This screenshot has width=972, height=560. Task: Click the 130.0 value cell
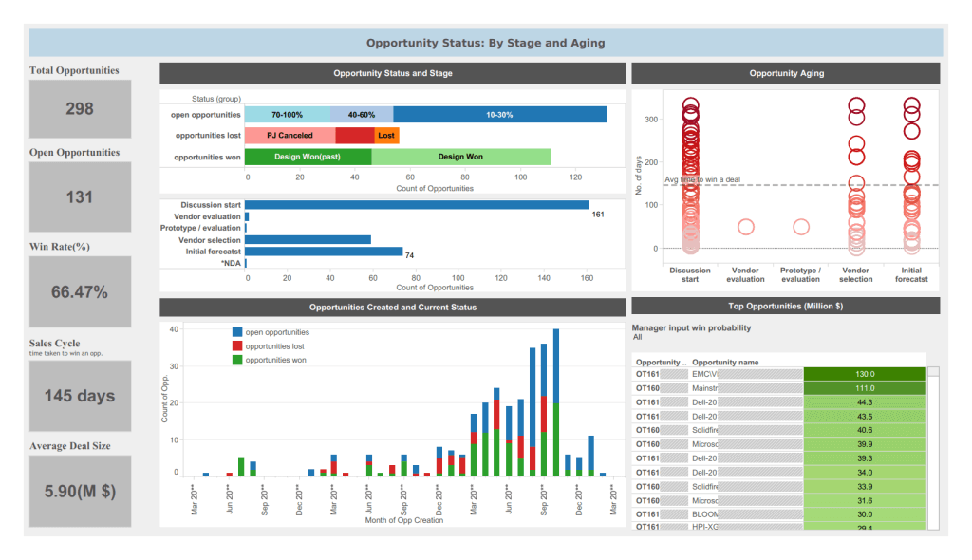865,374
